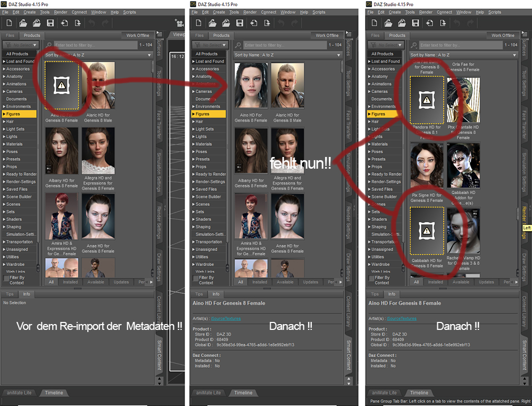Switch to Tips tab in middle window
This screenshot has height=406, width=532.
click(x=199, y=294)
